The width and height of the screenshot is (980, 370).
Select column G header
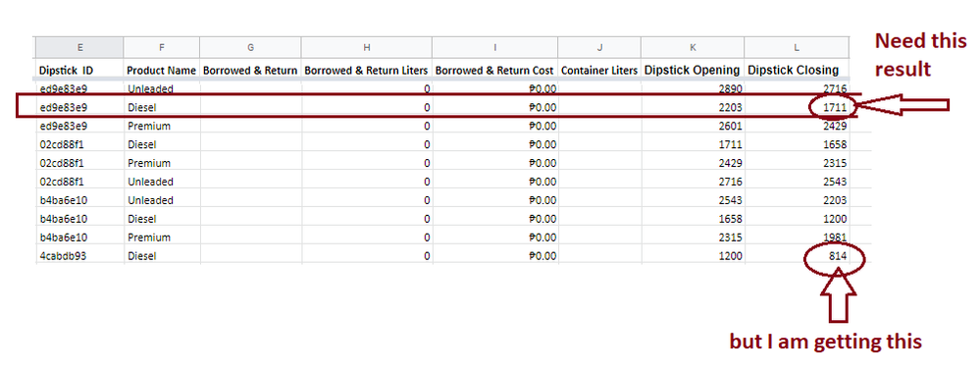250,47
